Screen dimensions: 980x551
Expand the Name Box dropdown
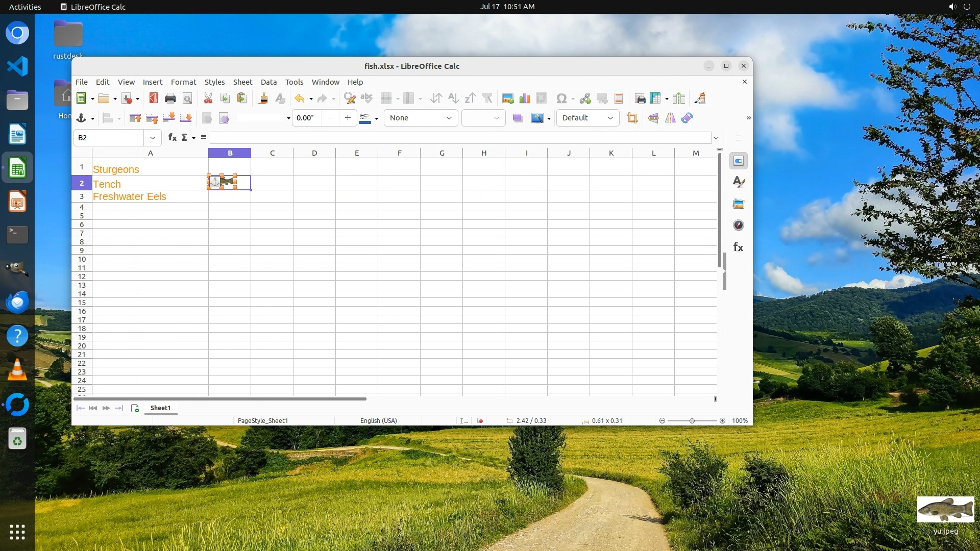(x=152, y=138)
